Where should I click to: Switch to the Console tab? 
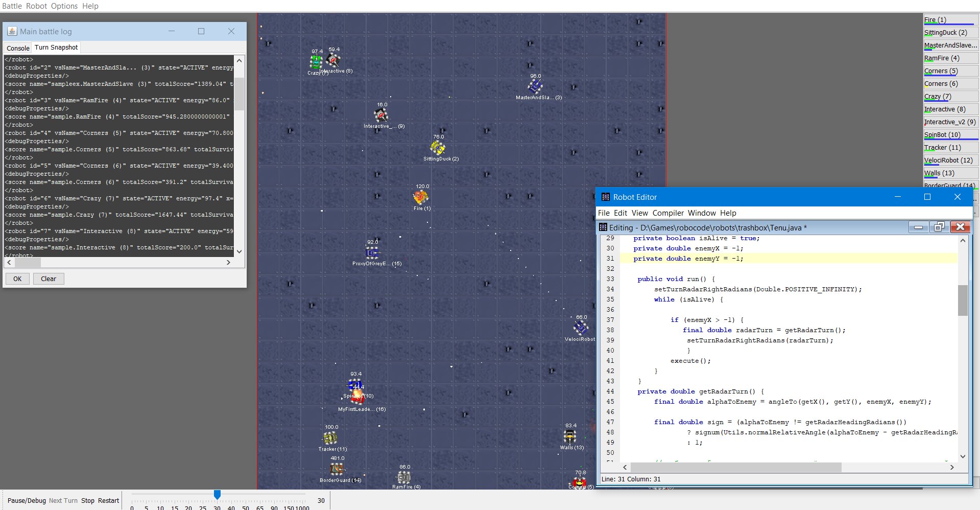tap(18, 48)
